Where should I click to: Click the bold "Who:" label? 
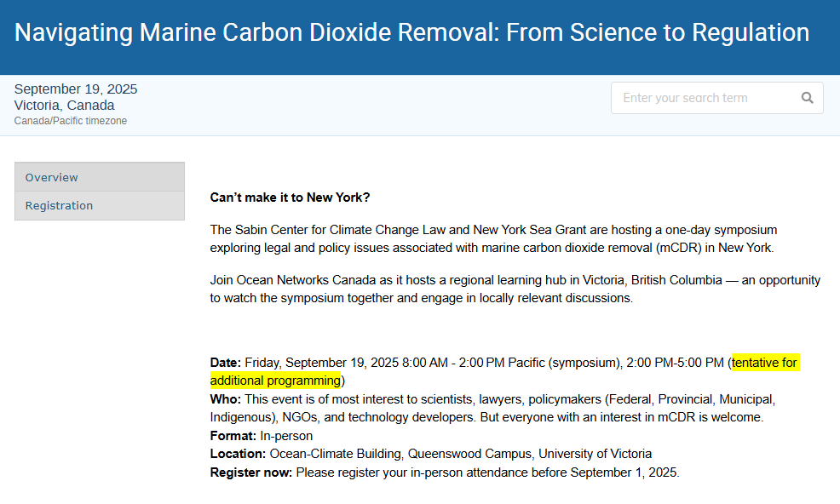point(226,399)
